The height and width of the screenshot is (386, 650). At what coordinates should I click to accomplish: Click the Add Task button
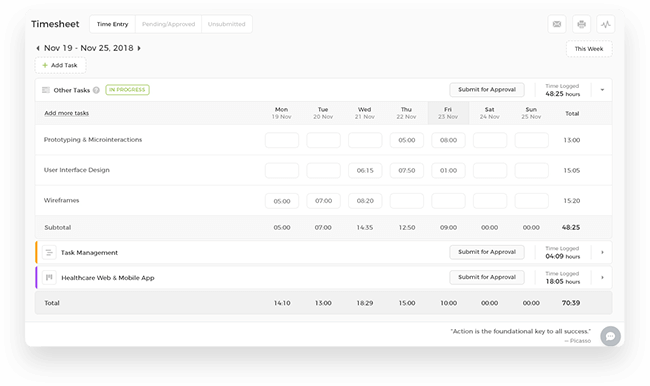tap(61, 66)
